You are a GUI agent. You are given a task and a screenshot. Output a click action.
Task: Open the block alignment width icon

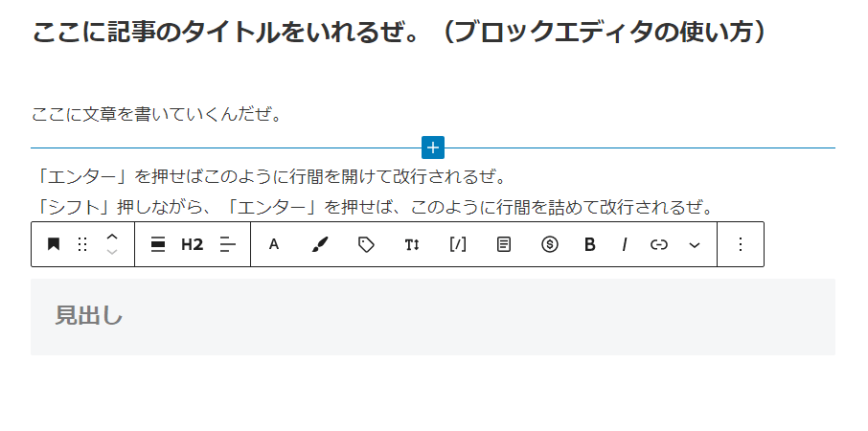click(158, 244)
